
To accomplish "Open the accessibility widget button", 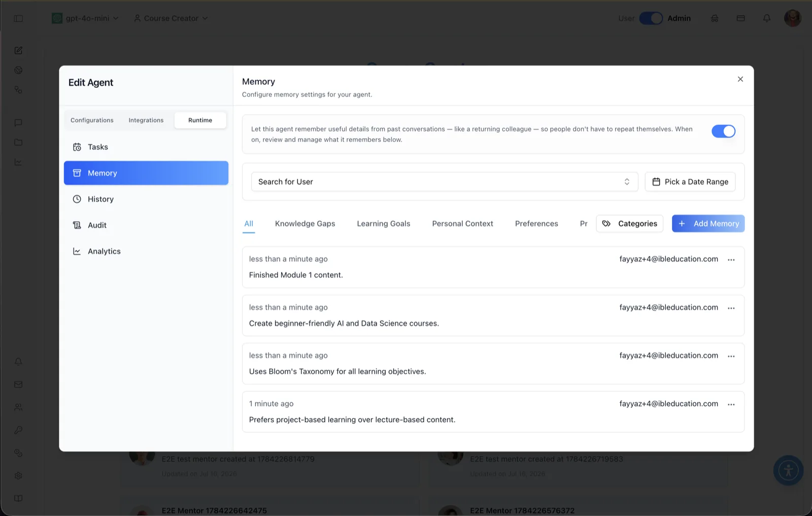I will click(x=788, y=470).
